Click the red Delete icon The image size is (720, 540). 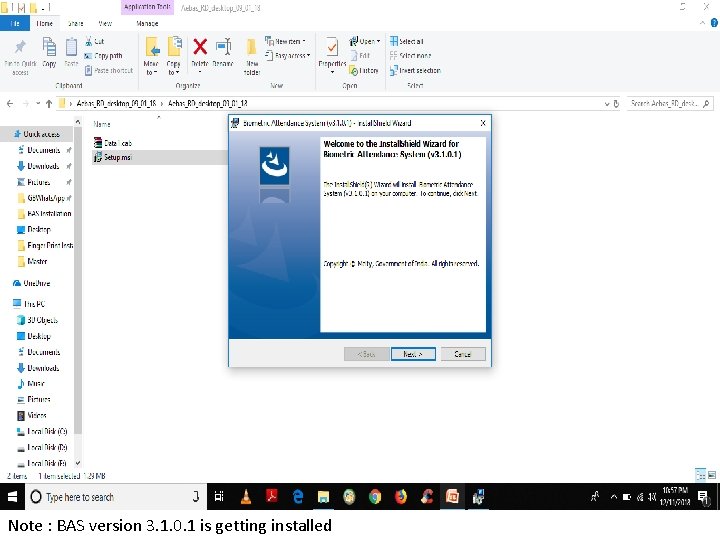[x=200, y=47]
